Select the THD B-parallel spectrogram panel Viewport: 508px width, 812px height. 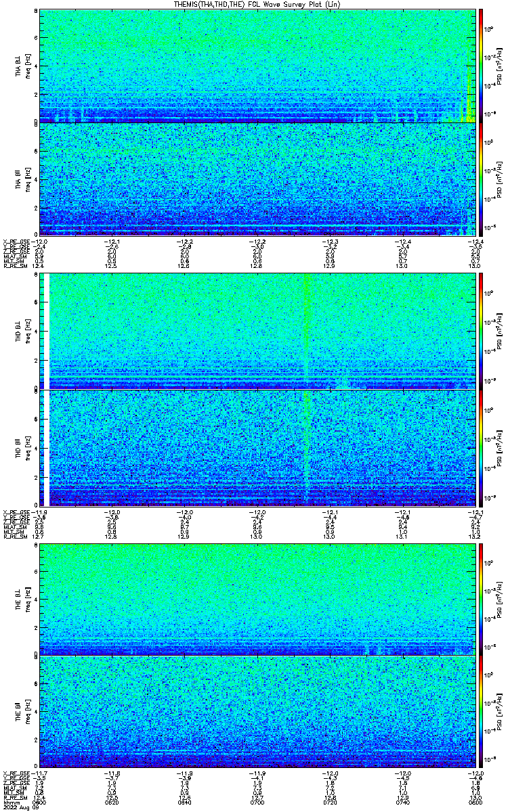[x=257, y=448]
